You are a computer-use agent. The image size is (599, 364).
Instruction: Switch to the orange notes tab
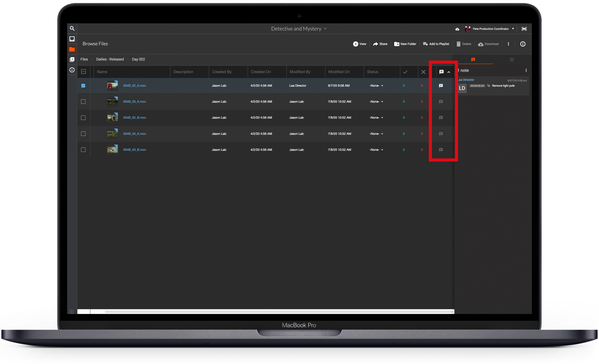(x=473, y=59)
